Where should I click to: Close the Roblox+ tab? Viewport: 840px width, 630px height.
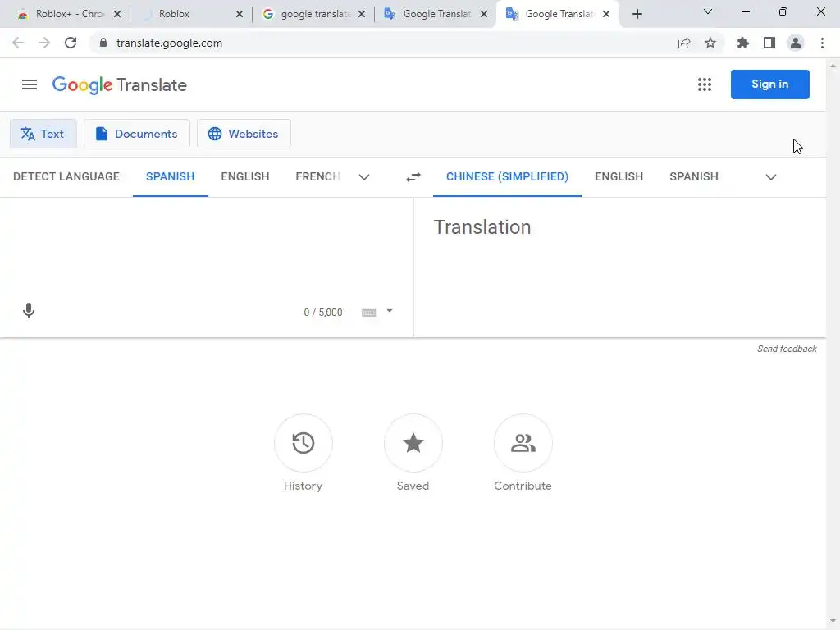click(117, 14)
